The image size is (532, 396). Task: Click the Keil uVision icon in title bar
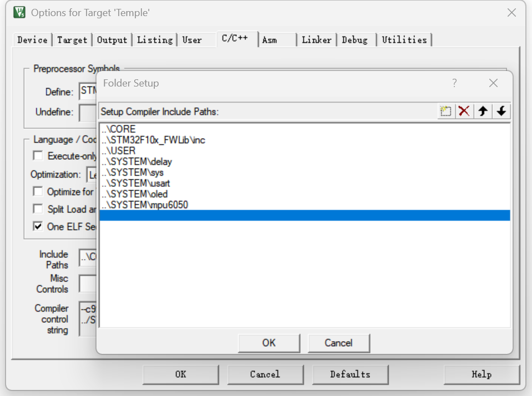(19, 13)
